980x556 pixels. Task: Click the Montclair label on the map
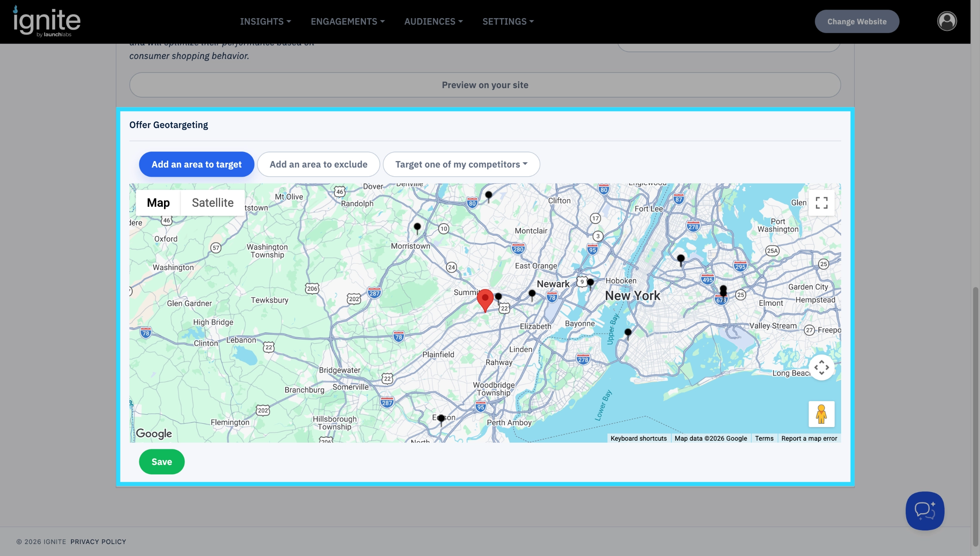click(x=531, y=231)
